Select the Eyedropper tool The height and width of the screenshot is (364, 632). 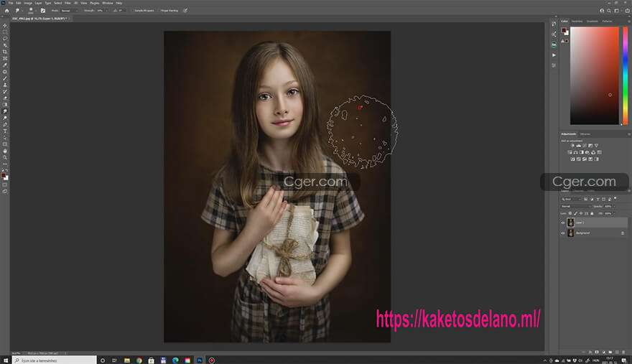pos(5,65)
